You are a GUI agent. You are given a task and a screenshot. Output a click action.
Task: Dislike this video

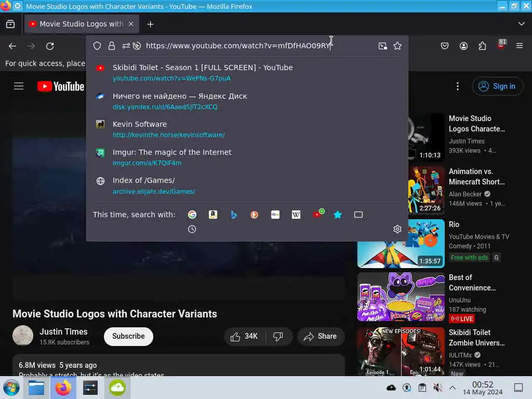[x=278, y=336]
